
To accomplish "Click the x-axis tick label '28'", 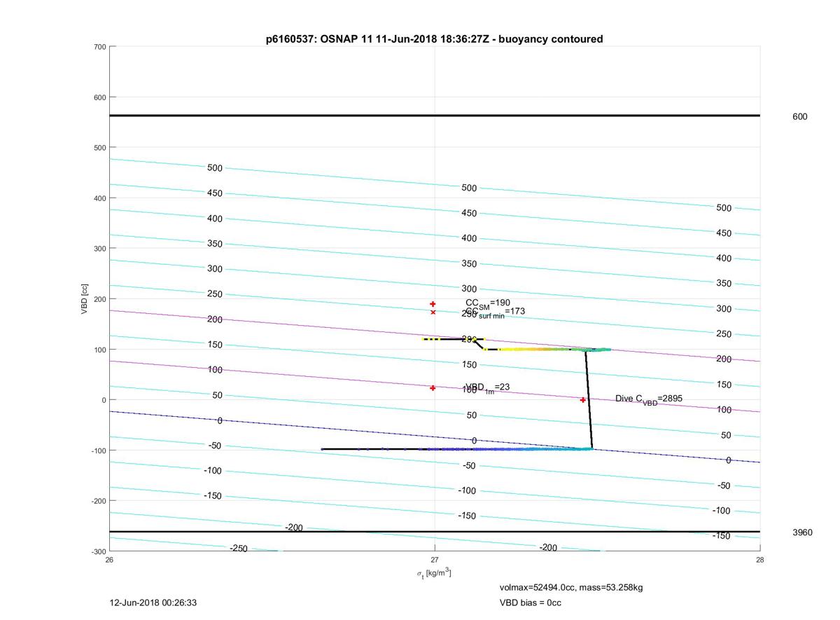I will point(759,560).
